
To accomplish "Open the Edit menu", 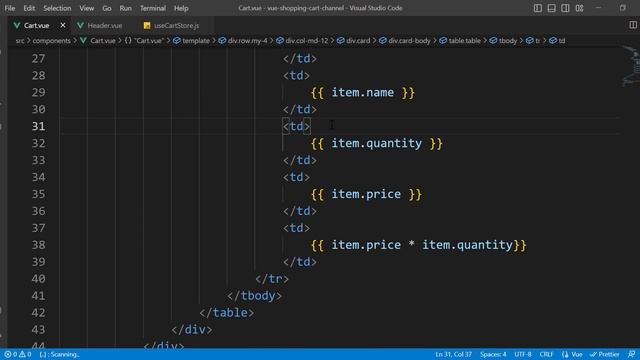I will click(x=29, y=8).
